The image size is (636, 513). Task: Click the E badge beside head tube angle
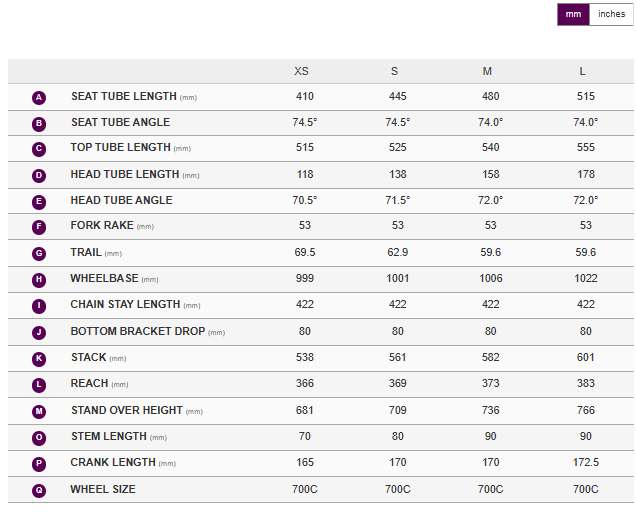[x=39, y=201]
